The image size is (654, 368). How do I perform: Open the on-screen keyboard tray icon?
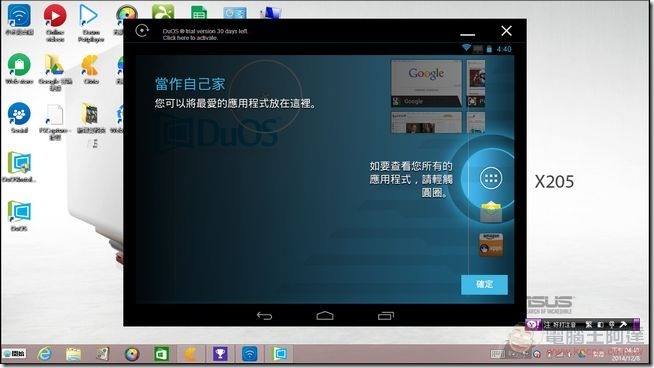(x=497, y=354)
